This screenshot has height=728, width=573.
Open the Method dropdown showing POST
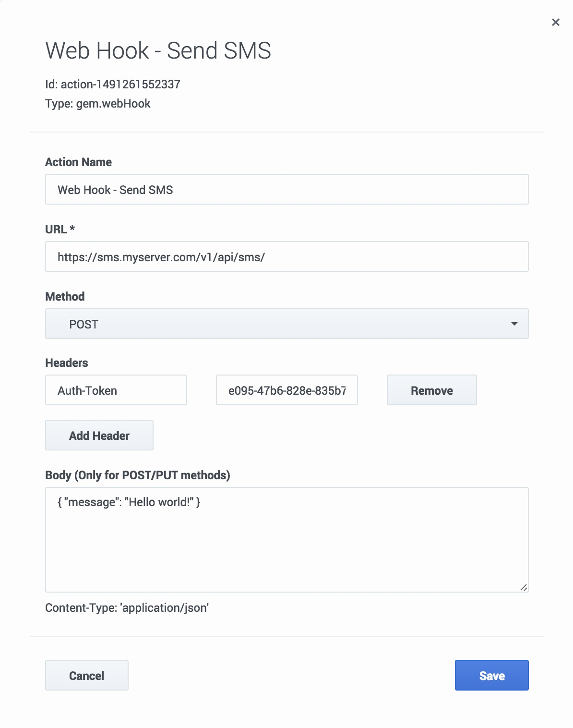(286, 324)
